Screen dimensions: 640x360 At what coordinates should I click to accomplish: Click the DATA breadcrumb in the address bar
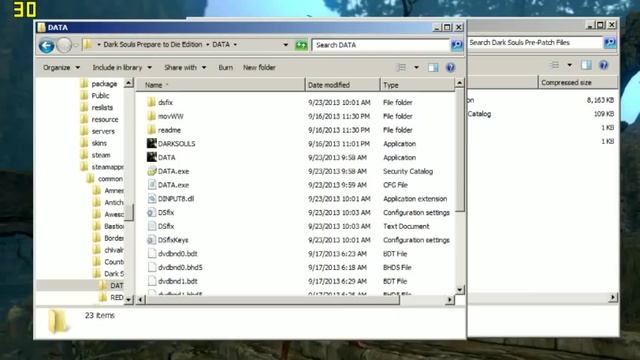(221, 44)
